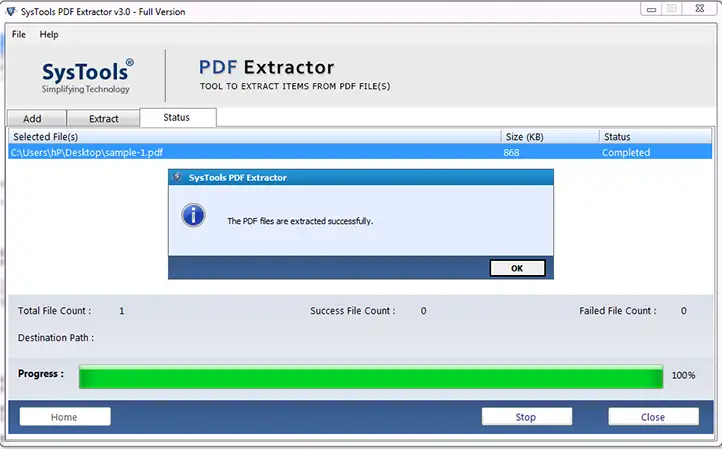Screen dimensions: 722x449
Task: Open the File menu
Action: click(x=19, y=35)
